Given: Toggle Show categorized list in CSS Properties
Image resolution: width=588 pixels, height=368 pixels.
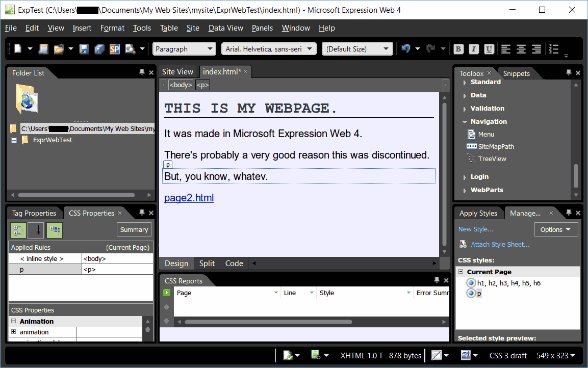Looking at the screenshot, I should 18,230.
